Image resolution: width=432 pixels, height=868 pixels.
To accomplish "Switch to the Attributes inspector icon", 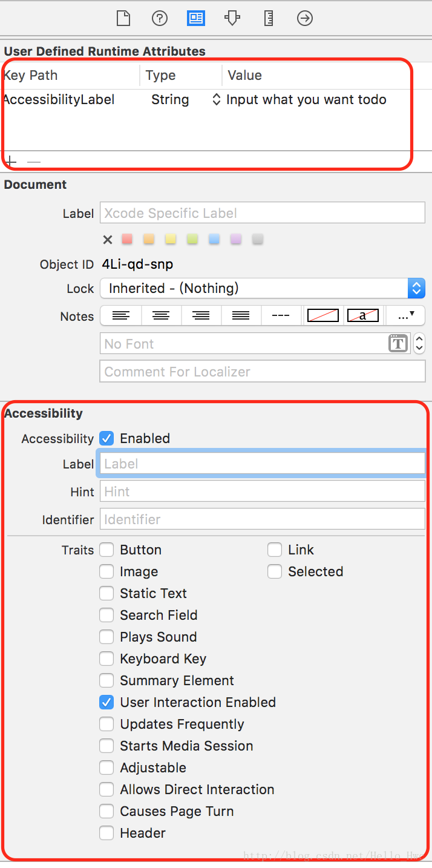I will [x=196, y=19].
